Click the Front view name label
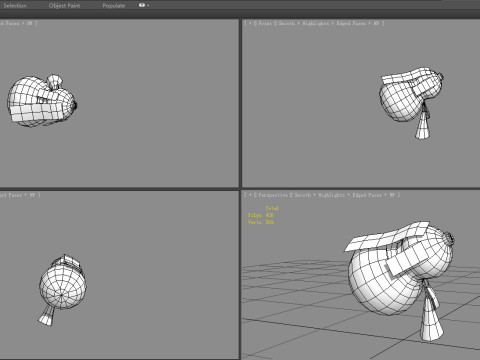Image resolution: width=480 pixels, height=360 pixels. coord(265,23)
